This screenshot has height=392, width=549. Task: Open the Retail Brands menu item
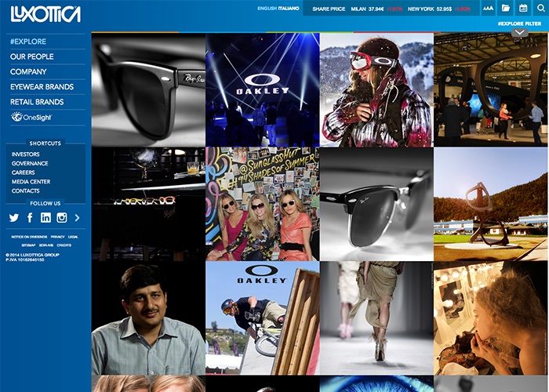37,102
